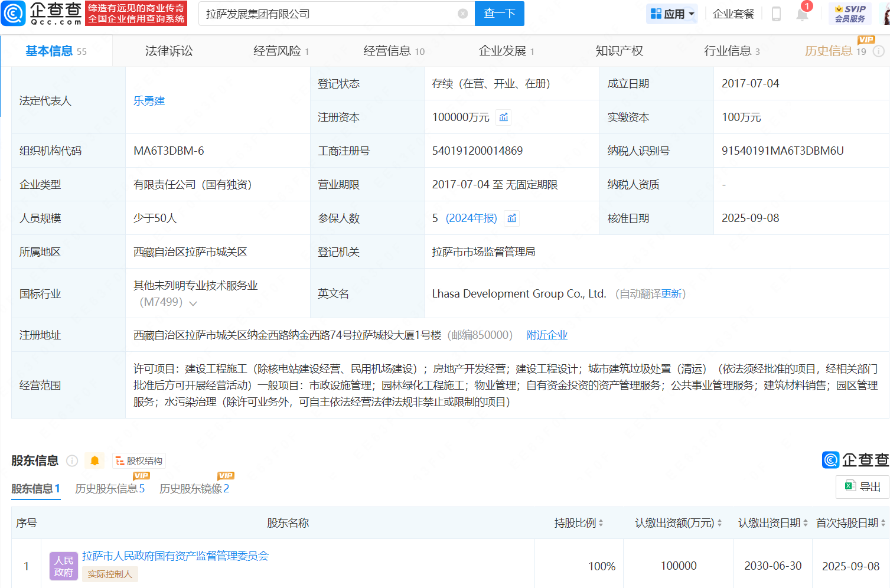The image size is (890, 588).
Task: Click the 附近企业 link beside the address
Action: (546, 335)
